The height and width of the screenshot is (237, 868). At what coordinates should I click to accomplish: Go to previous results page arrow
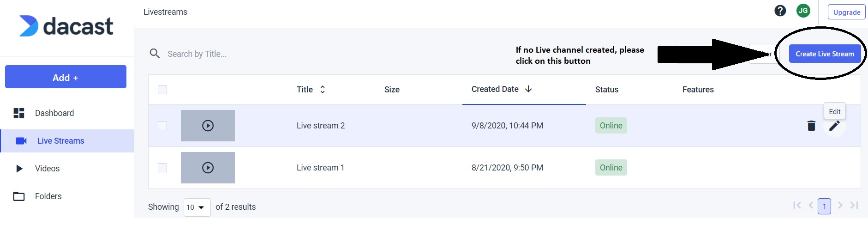point(811,206)
